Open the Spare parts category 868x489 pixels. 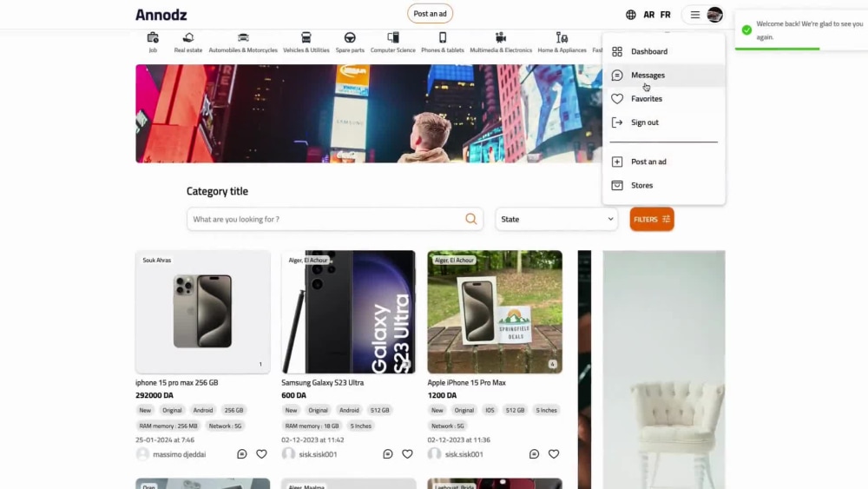pos(350,43)
